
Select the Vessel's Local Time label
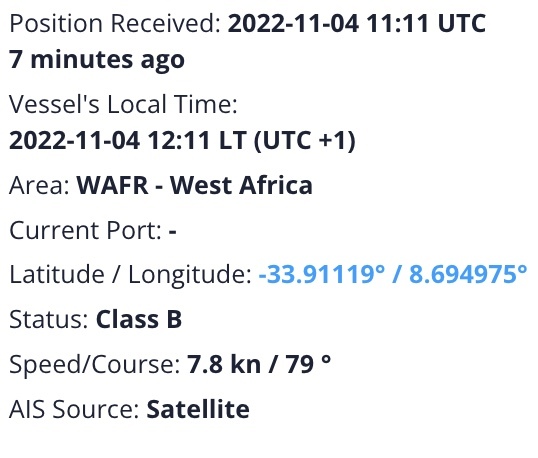point(123,104)
